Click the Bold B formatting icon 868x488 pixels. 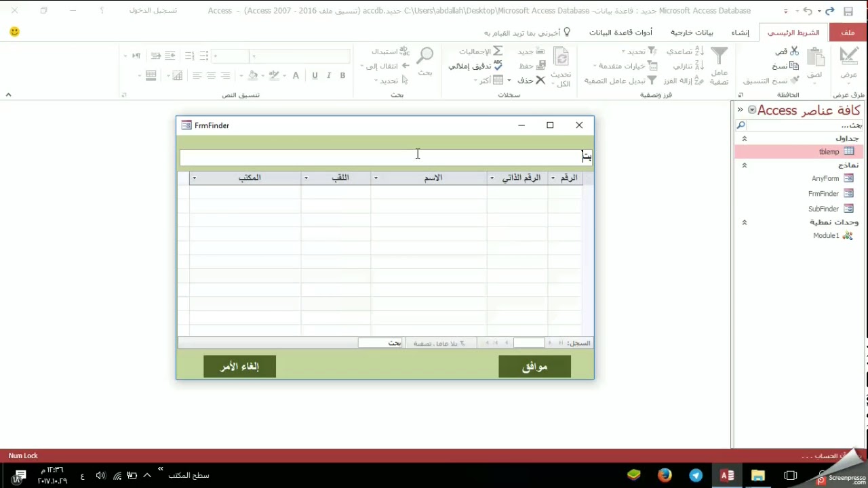click(343, 75)
